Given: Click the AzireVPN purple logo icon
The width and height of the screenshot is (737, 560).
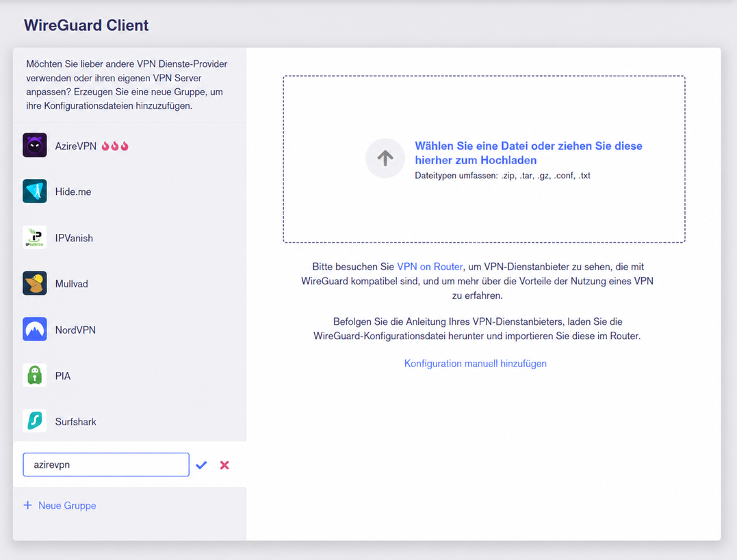Looking at the screenshot, I should [35, 145].
